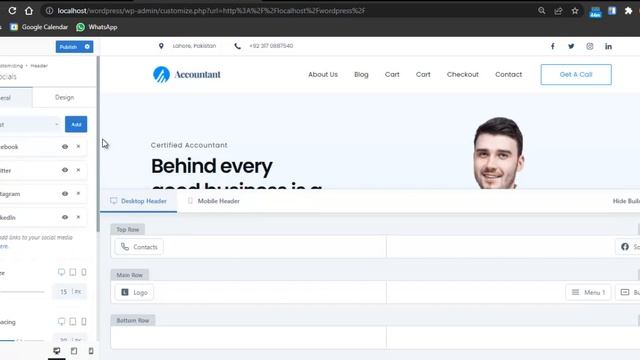Viewport: 640px width, 360px height.
Task: Select mobile device icon for size setting
Action: pyautogui.click(x=84, y=272)
